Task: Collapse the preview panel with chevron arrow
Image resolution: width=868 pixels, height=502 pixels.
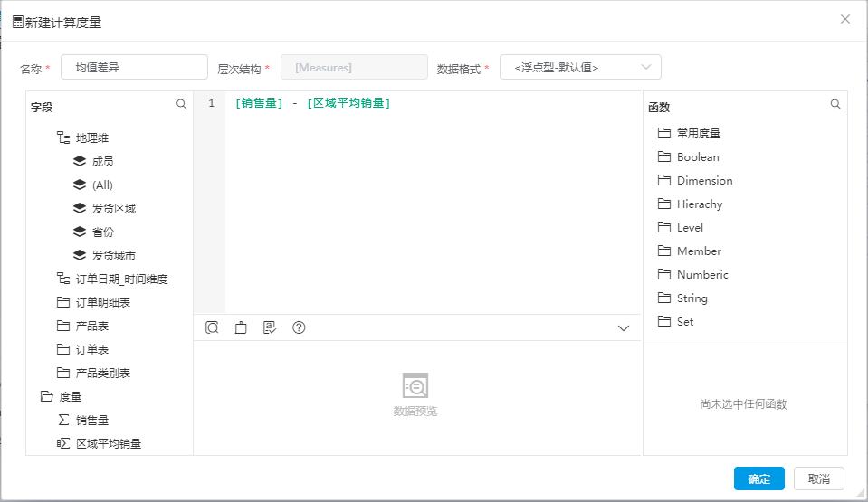Action: 624,328
